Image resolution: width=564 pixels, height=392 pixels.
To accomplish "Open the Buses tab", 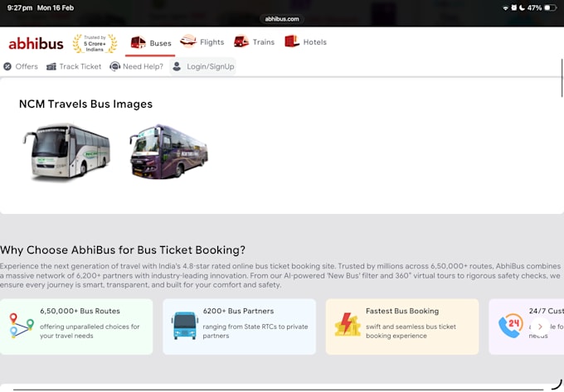I will (150, 43).
